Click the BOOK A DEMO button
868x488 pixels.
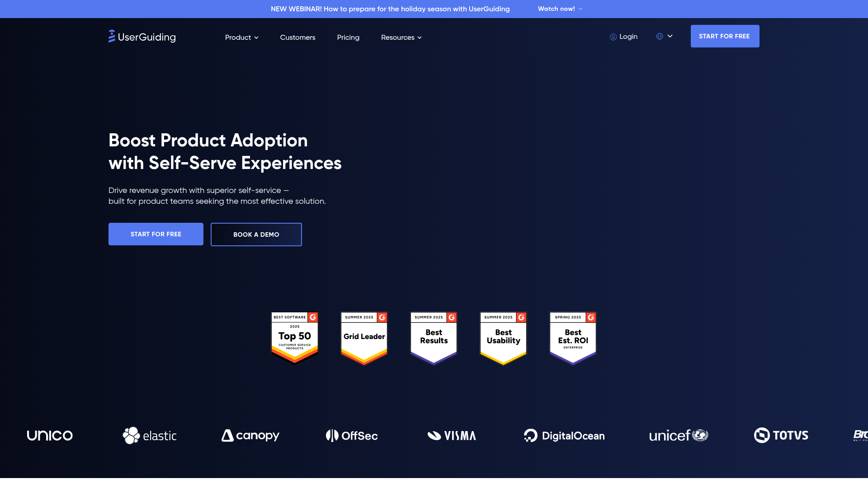pos(256,235)
